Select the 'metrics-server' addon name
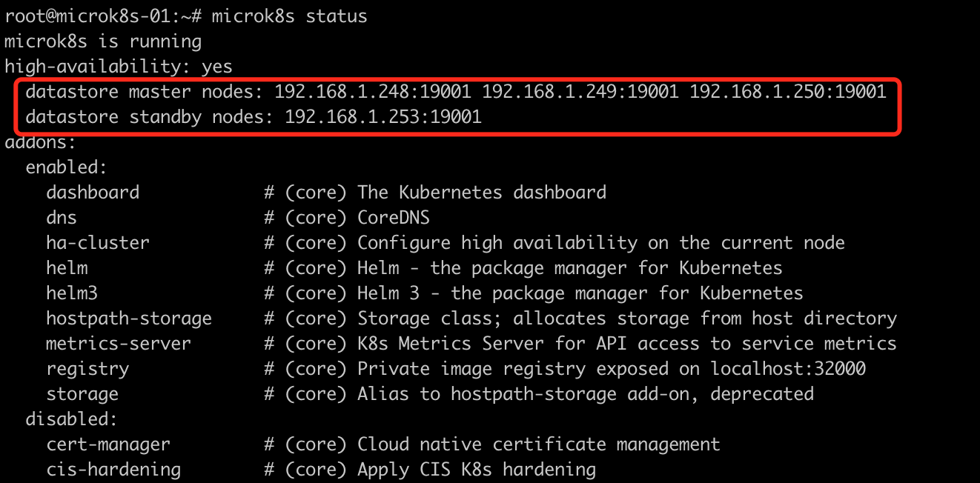 click(119, 344)
